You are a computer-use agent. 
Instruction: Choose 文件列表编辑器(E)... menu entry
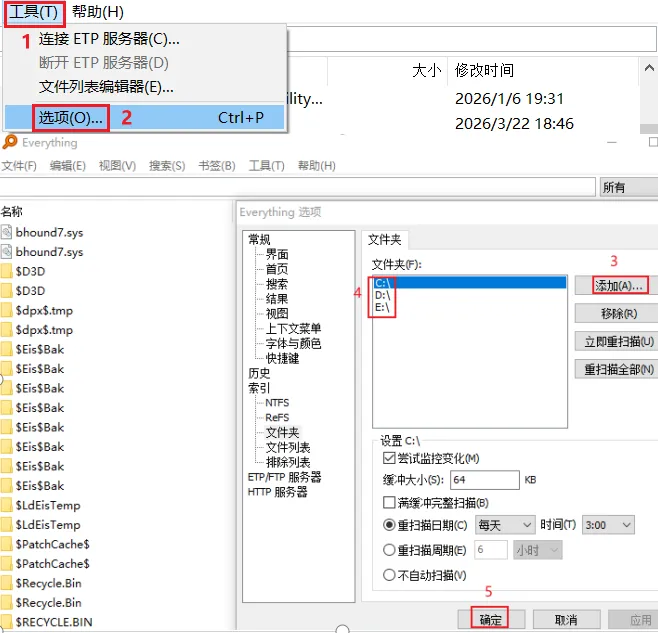pyautogui.click(x=106, y=87)
